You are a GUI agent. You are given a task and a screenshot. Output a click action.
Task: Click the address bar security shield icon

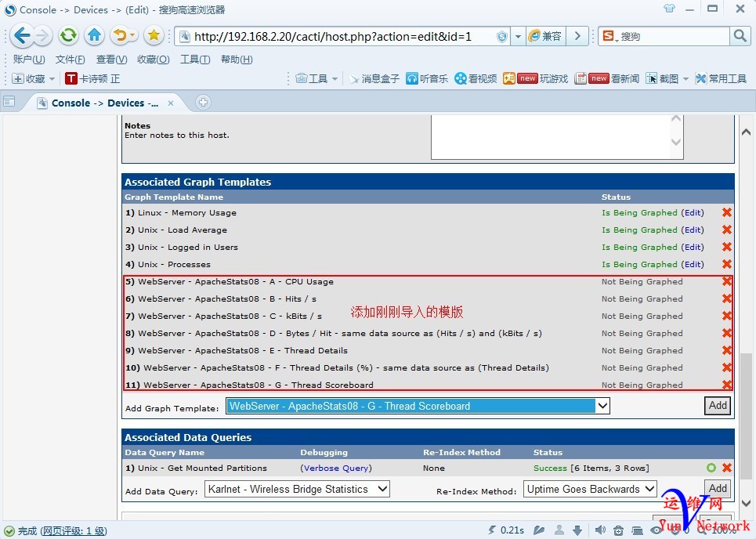pyautogui.click(x=502, y=37)
